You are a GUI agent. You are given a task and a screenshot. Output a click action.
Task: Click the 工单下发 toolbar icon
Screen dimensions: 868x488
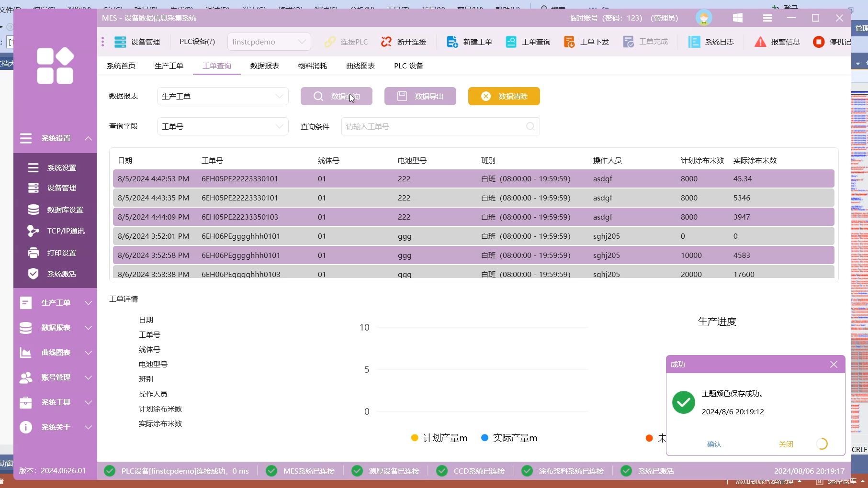569,42
